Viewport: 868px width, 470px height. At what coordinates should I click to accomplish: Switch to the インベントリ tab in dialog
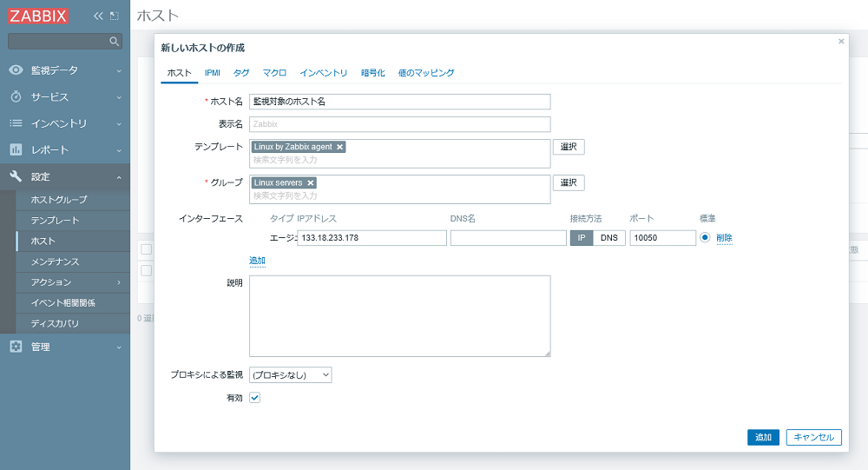pos(323,73)
